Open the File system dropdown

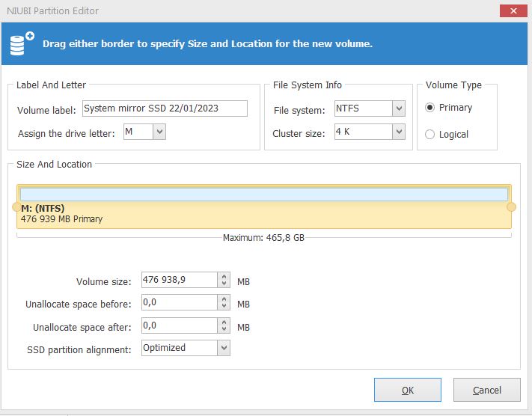(x=399, y=108)
